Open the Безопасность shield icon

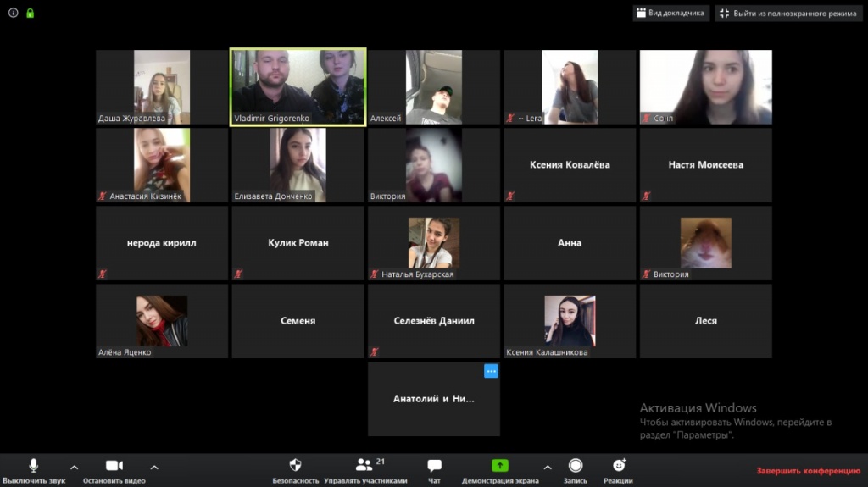point(295,465)
